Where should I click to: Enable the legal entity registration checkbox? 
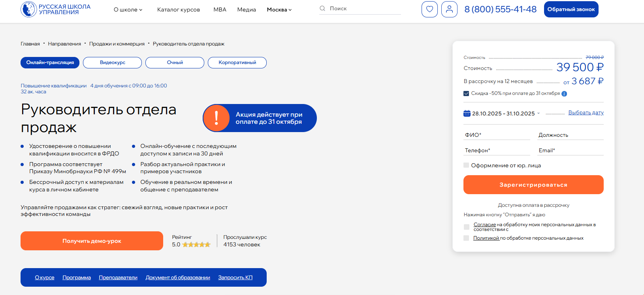466,165
